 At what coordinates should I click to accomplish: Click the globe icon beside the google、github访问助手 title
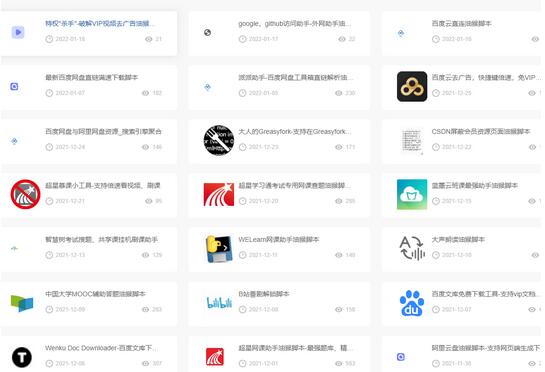pyautogui.click(x=208, y=32)
